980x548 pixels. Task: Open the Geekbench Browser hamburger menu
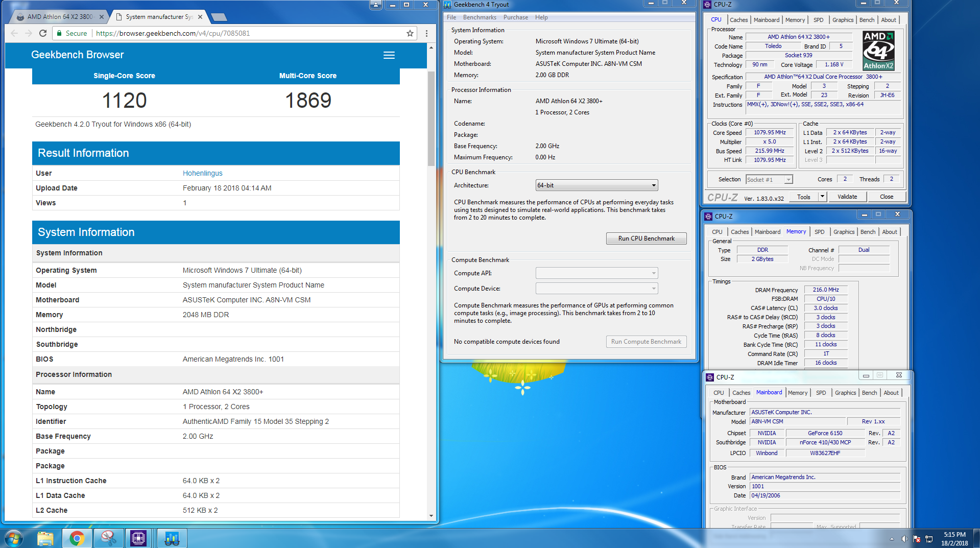pos(389,55)
